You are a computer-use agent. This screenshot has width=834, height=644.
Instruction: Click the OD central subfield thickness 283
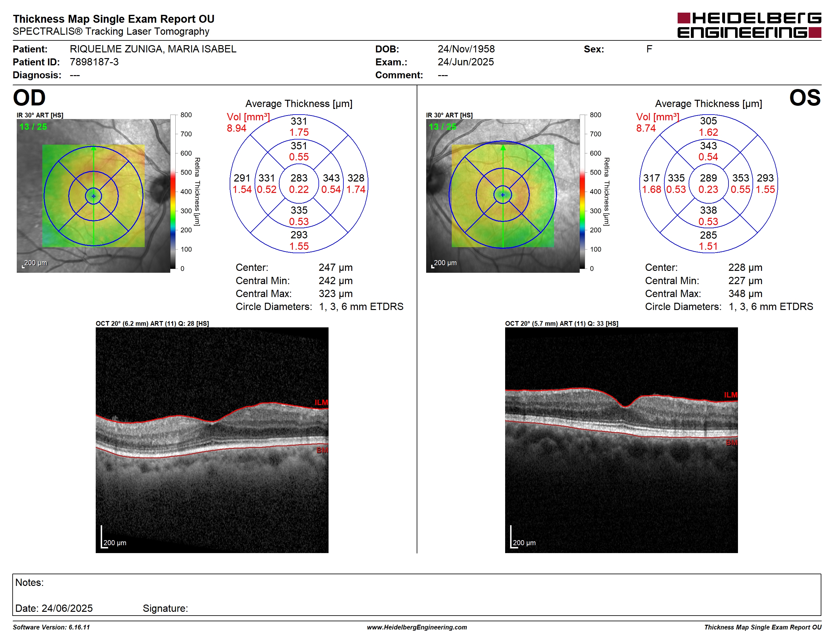pyautogui.click(x=299, y=178)
